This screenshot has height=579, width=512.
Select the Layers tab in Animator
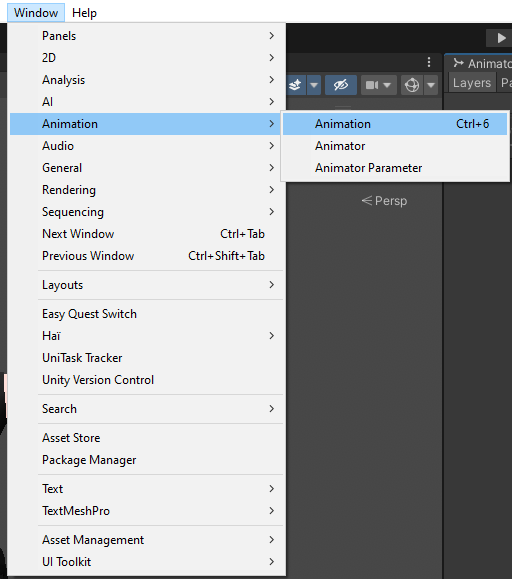click(x=471, y=83)
